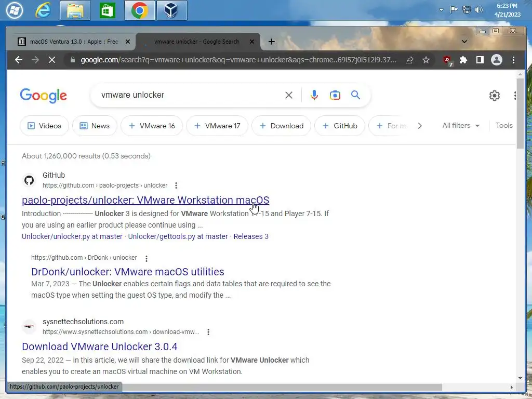The image size is (532, 399).
Task: Open Unlocker/gettools.py at master sitelink
Action: pyautogui.click(x=178, y=236)
